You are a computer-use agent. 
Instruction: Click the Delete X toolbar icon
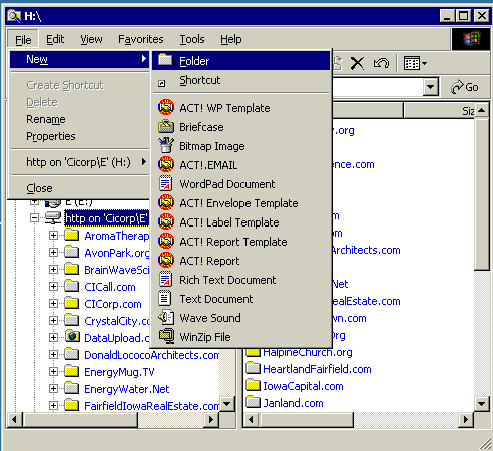click(357, 63)
